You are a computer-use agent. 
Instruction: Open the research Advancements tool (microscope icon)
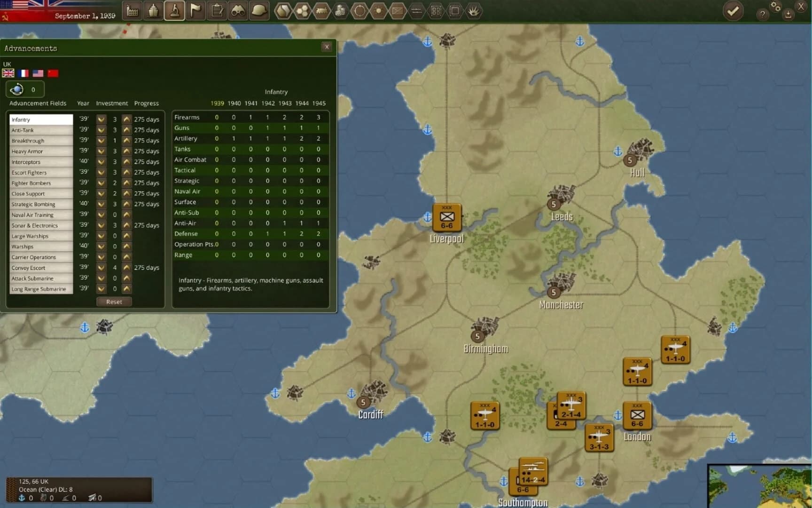[174, 10]
